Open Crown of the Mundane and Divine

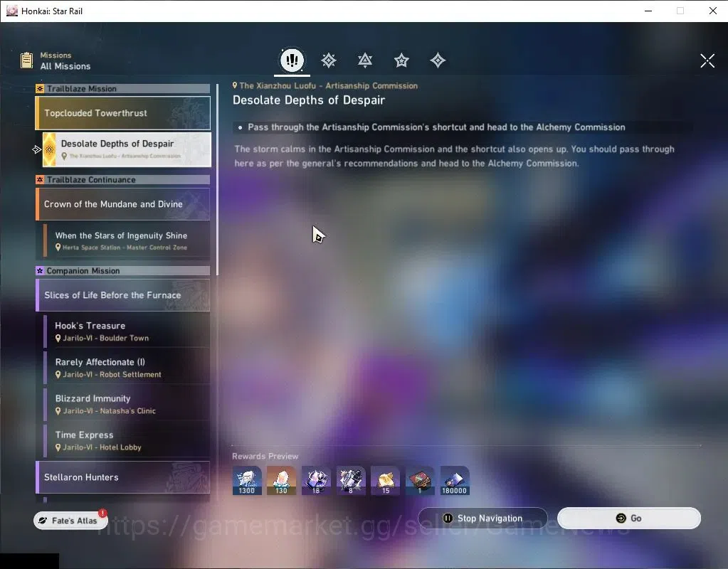pos(122,203)
